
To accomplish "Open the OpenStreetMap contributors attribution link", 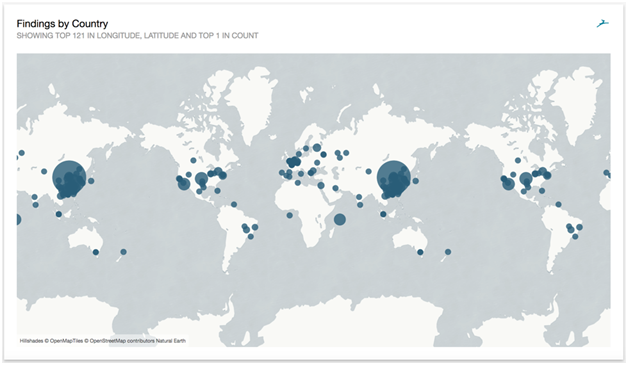I will pyautogui.click(x=122, y=341).
